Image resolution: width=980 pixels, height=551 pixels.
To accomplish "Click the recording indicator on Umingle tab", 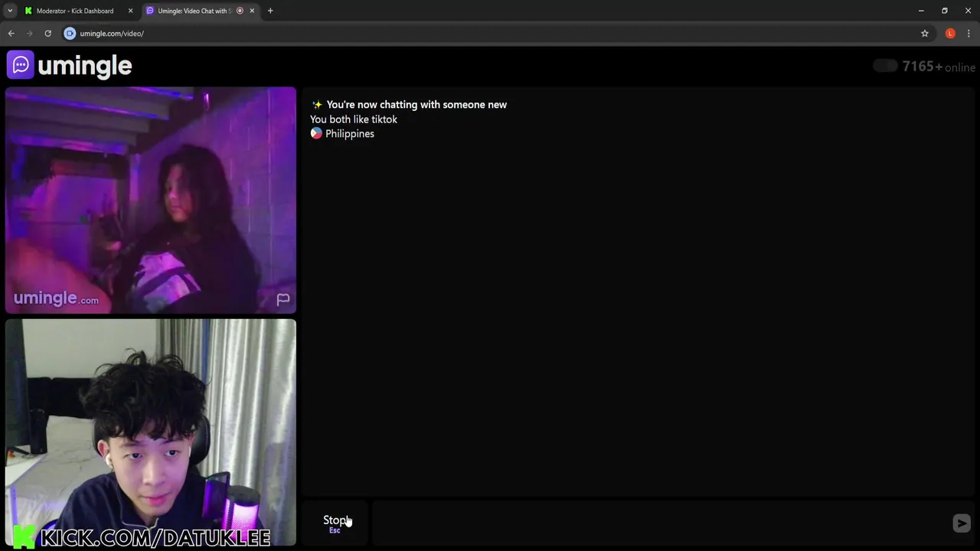I will click(x=240, y=11).
